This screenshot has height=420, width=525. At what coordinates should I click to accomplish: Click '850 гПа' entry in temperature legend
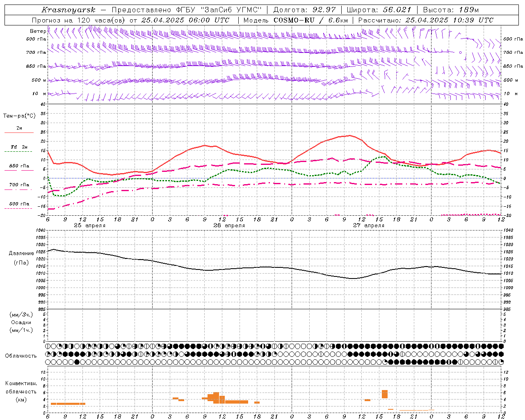(19, 166)
